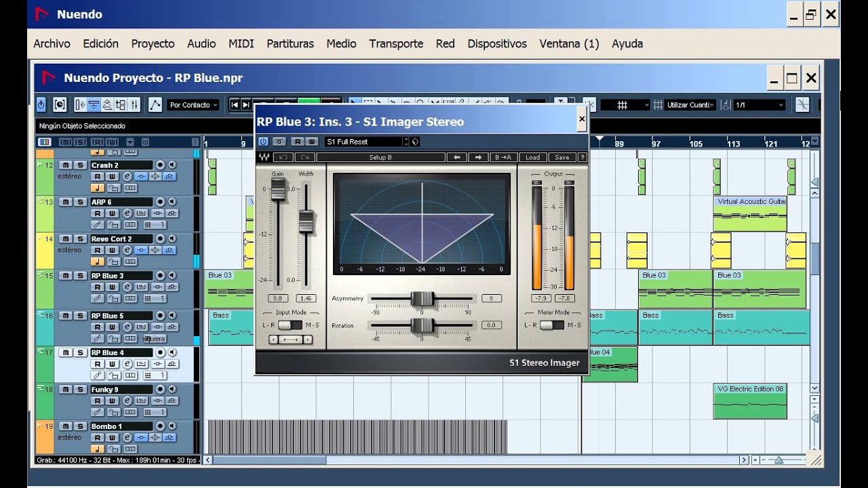
Task: Click the drum map pencil icon on ARP 6
Action: click(98, 224)
